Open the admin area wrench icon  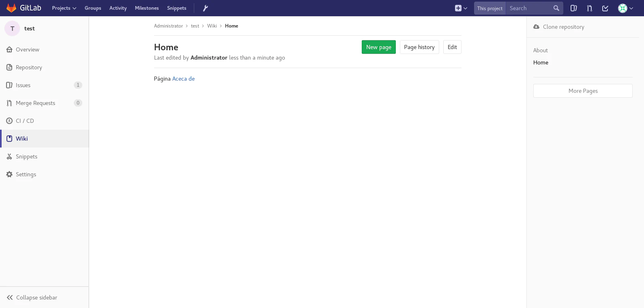[x=205, y=8]
